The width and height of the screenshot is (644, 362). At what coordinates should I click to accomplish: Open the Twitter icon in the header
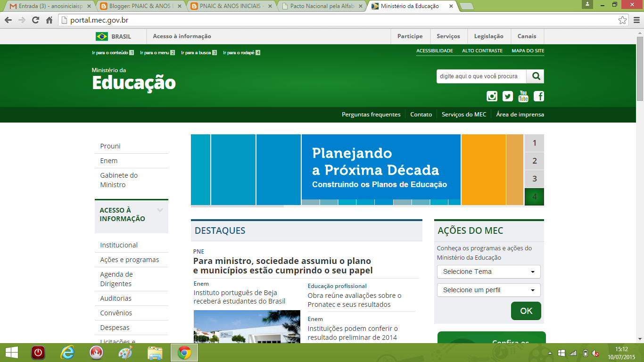coord(507,96)
